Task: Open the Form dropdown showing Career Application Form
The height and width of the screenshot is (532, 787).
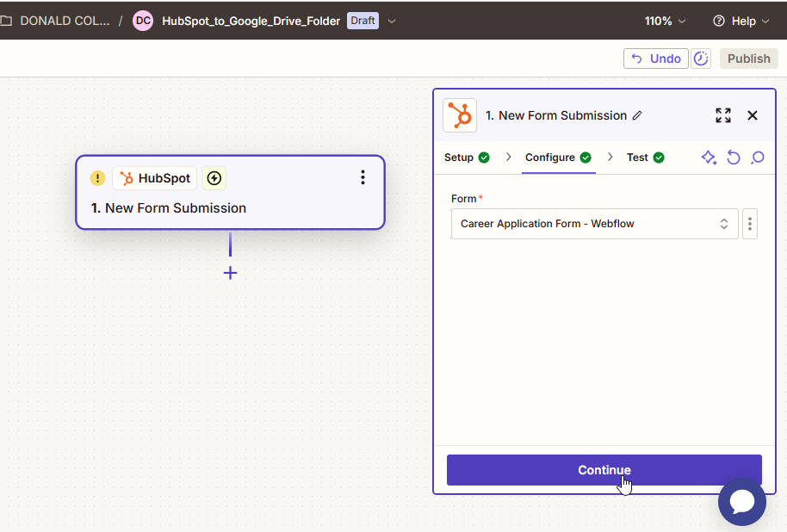Action: click(595, 224)
